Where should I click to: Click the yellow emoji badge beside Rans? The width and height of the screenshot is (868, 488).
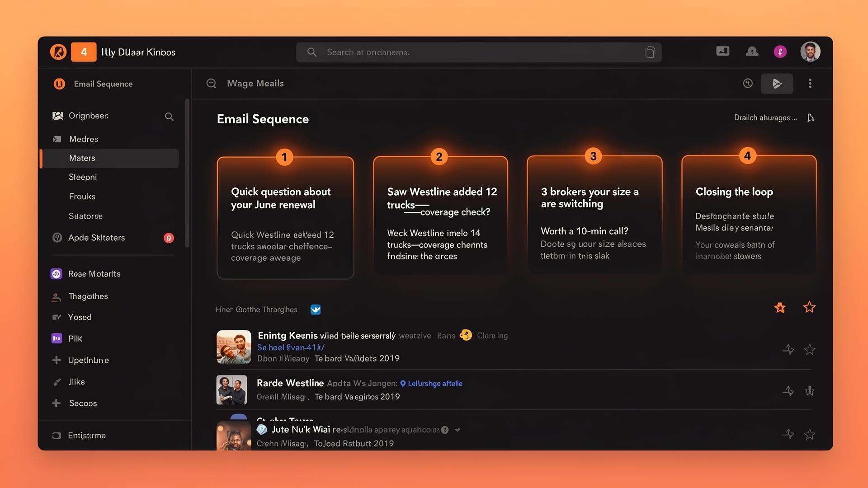[466, 335]
